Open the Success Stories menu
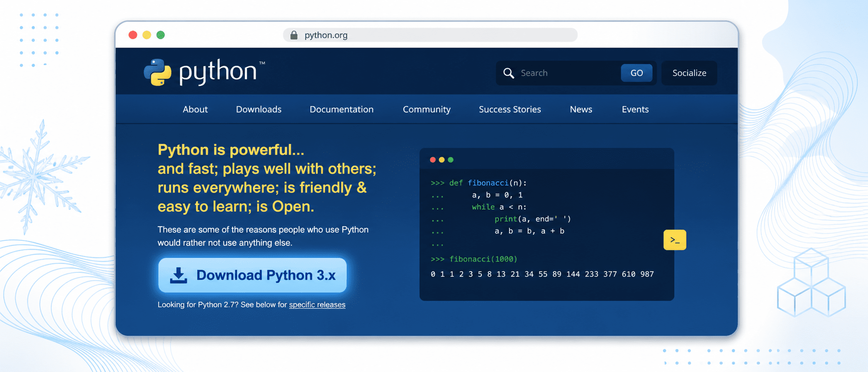 (x=510, y=109)
